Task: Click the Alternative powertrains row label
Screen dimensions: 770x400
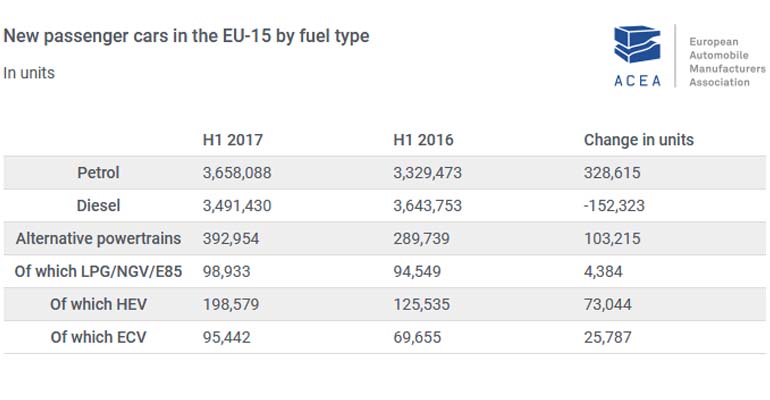Action: click(98, 239)
